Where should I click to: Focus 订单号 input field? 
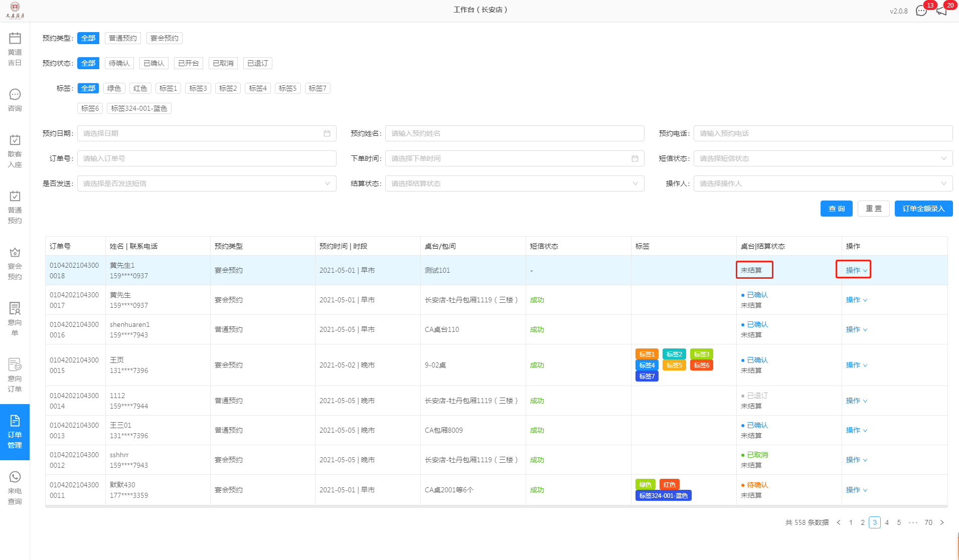click(207, 158)
